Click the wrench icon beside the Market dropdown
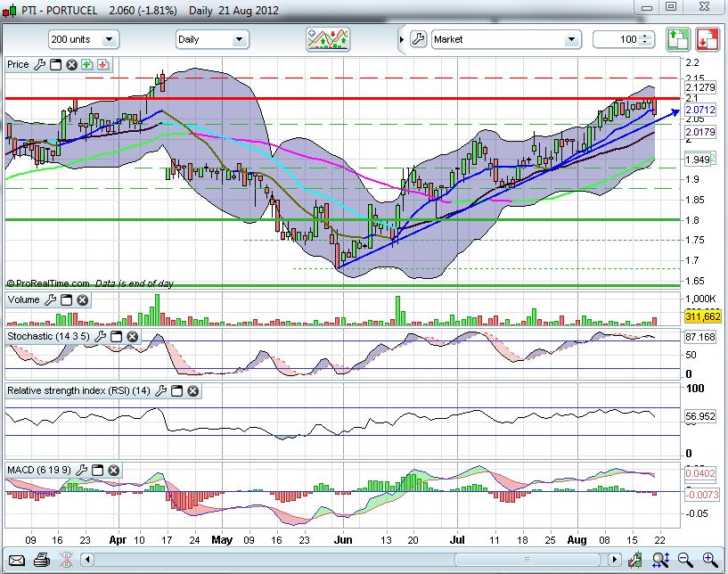The image size is (728, 574). 418,39
